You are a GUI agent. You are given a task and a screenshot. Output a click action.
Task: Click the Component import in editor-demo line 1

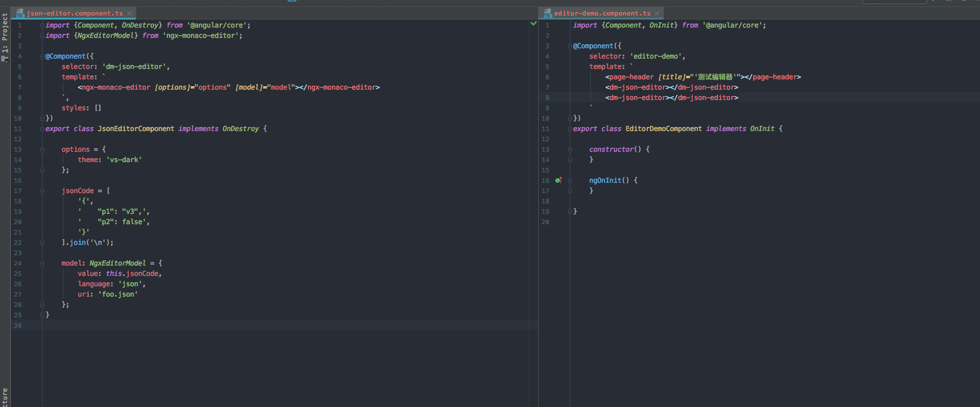pyautogui.click(x=623, y=25)
